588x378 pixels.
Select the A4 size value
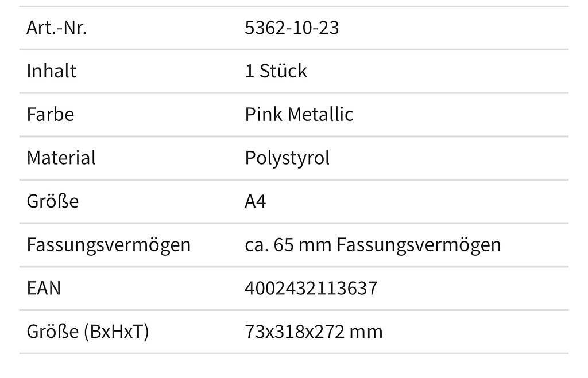(x=256, y=201)
